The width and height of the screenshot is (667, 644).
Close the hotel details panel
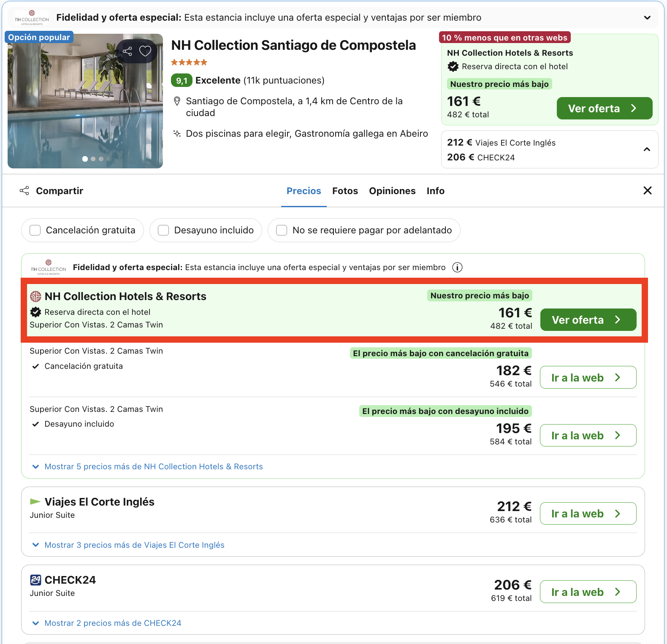point(648,191)
